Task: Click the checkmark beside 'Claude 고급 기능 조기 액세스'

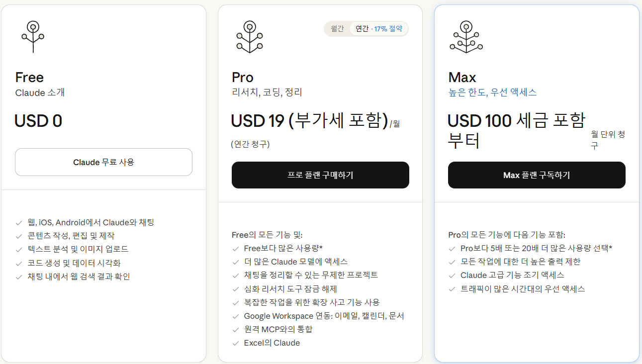Action: (453, 274)
